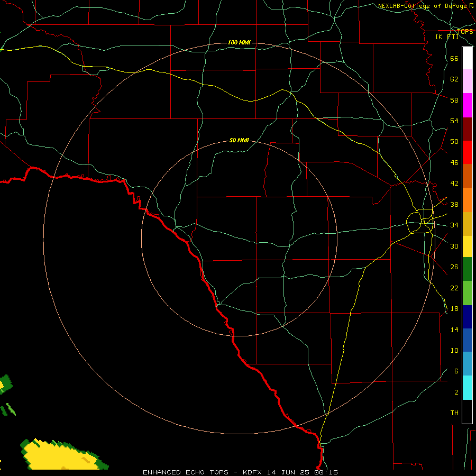476x476 pixels.
Task: Click the "10" legend value
Action: tap(454, 351)
